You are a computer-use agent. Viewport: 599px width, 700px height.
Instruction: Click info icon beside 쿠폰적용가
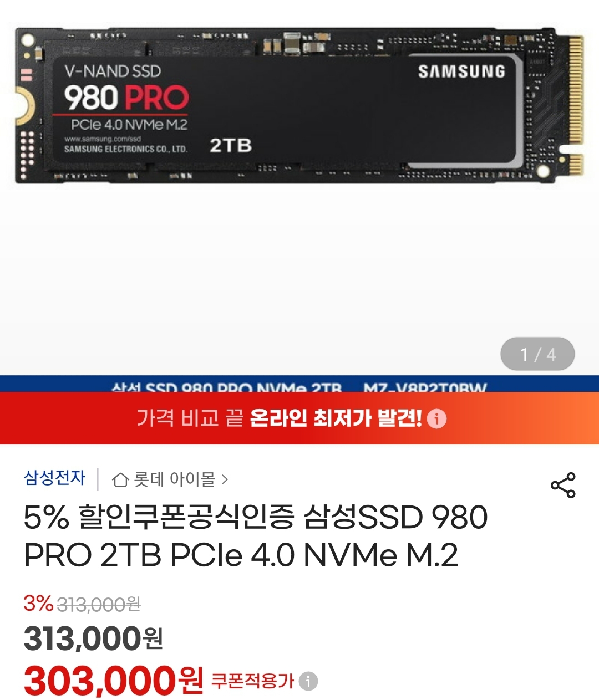[308, 681]
